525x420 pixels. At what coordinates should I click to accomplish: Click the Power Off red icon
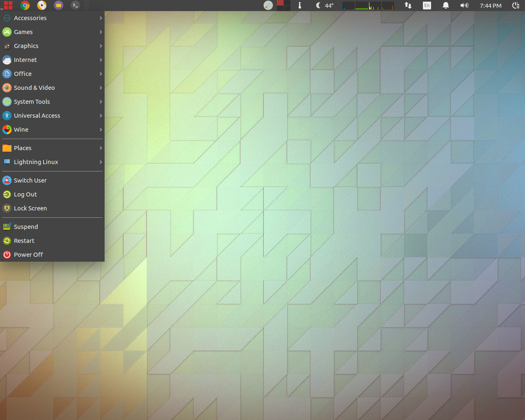tap(7, 255)
